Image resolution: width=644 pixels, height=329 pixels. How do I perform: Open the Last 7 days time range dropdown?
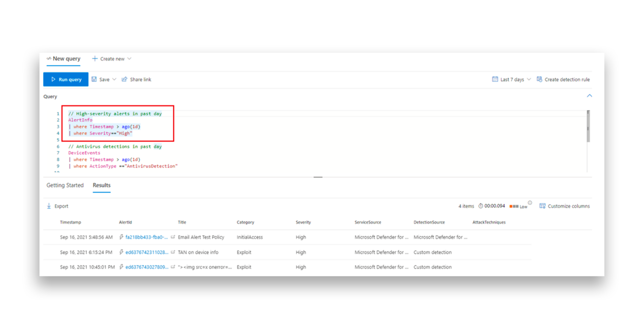point(529,79)
